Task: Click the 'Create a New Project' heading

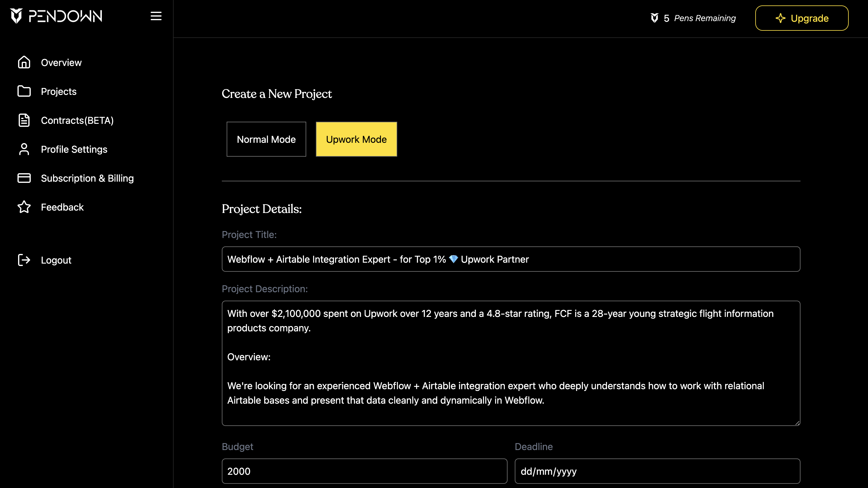Action: pos(277,94)
